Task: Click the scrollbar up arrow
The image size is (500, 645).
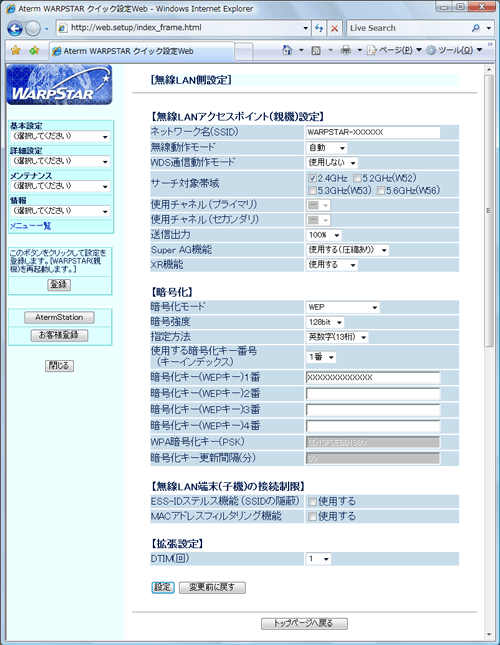Action: [x=488, y=70]
